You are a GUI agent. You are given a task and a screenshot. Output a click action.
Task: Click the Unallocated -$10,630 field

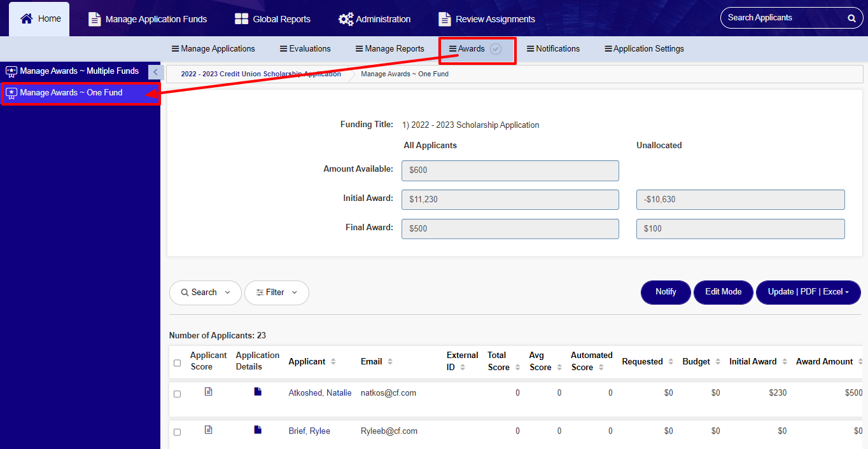(741, 200)
